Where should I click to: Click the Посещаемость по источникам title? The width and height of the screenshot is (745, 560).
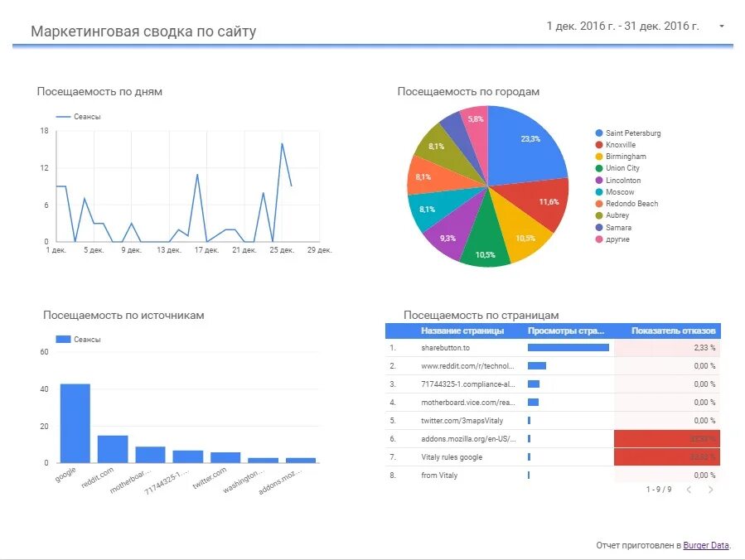tap(123, 316)
